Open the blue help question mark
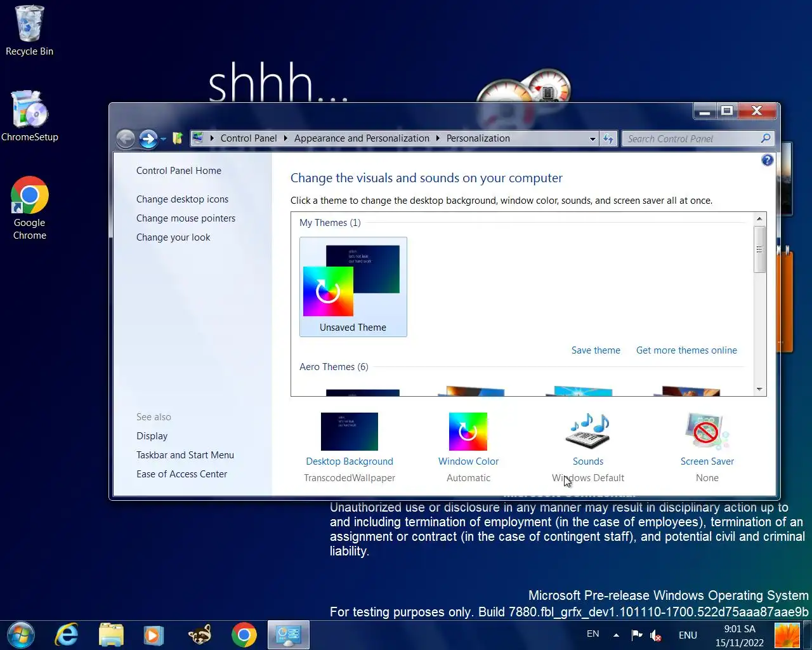 coord(767,160)
